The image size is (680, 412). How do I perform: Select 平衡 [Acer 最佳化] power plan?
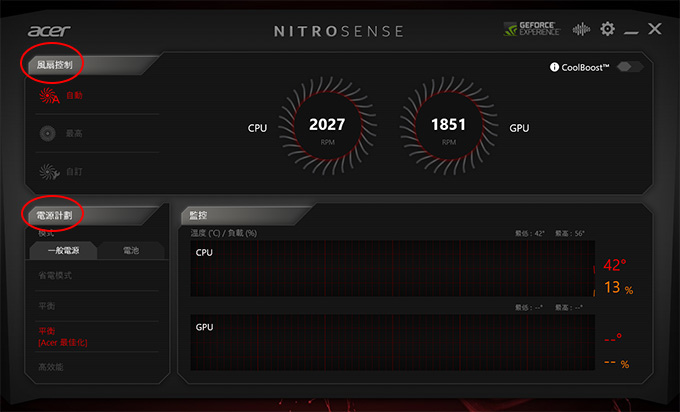coord(63,337)
